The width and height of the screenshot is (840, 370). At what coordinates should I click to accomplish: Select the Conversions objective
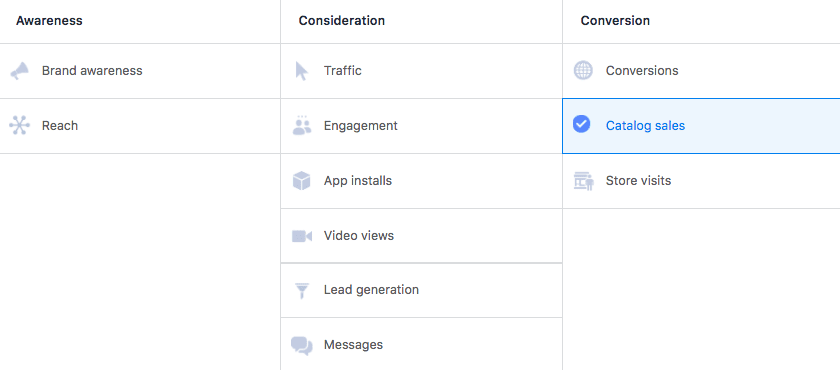click(701, 71)
